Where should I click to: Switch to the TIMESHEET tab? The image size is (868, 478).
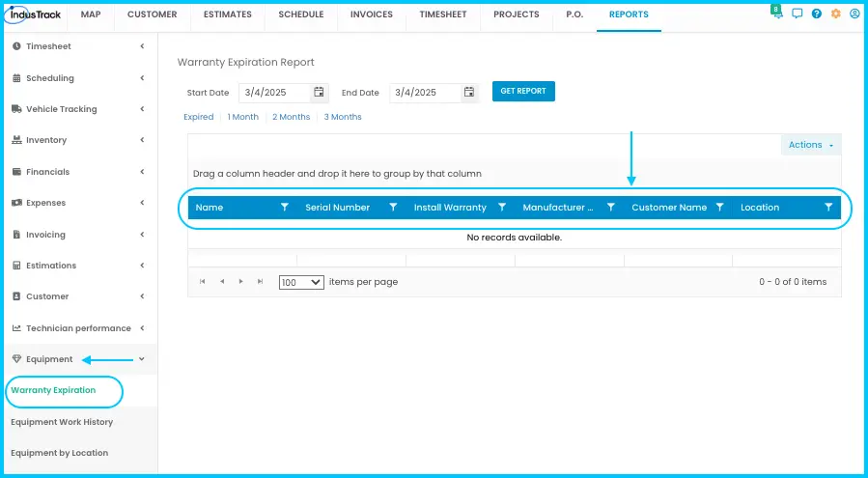point(443,14)
